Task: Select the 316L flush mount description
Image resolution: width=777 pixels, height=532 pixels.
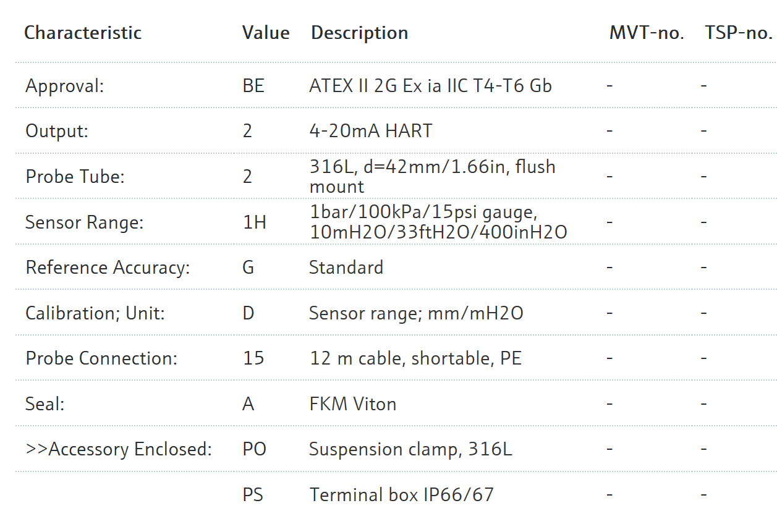Action: pos(432,176)
